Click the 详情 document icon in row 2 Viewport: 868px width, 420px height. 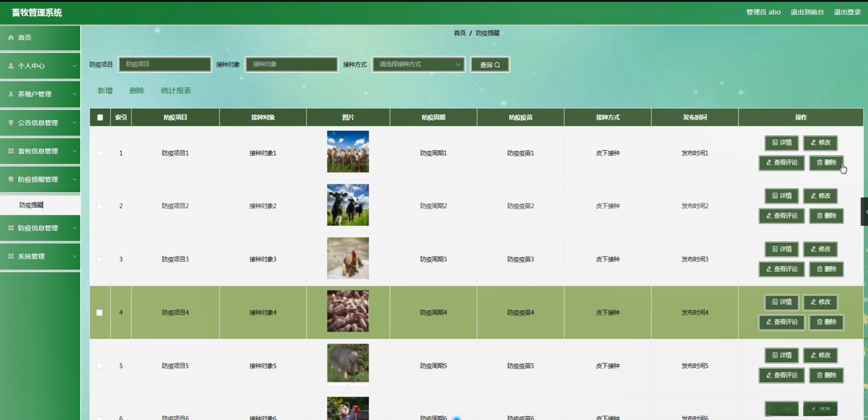tap(775, 196)
